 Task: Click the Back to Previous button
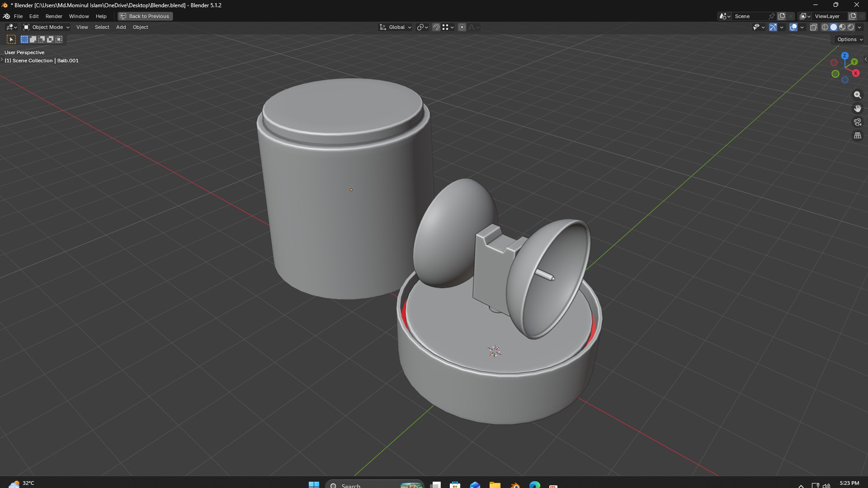[x=145, y=16]
